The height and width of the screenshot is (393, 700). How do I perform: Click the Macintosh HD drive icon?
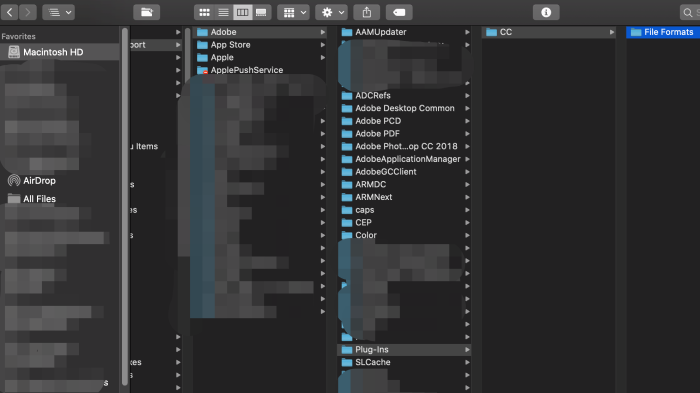(x=14, y=52)
